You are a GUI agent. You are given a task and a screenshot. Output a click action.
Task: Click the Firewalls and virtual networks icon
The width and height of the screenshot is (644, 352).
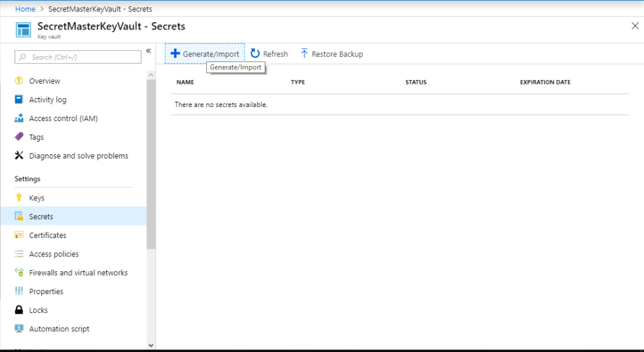click(19, 272)
